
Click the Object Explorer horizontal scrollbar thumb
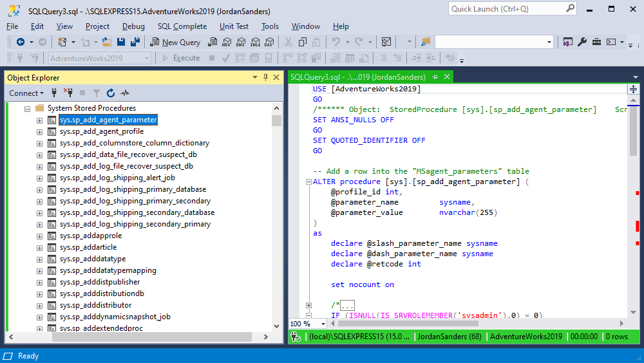click(152, 337)
